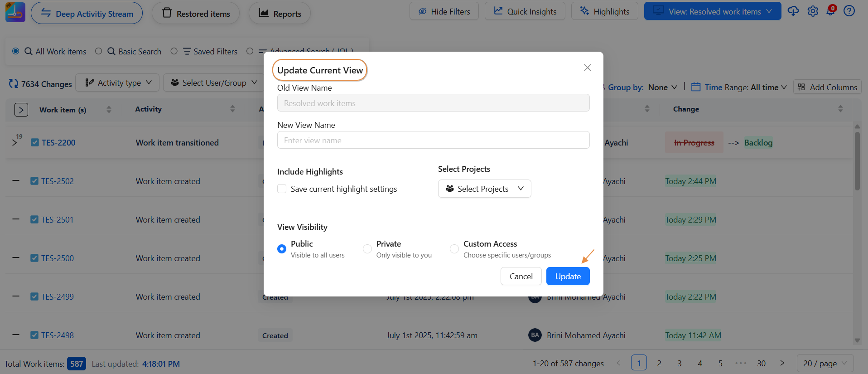Click the settings gear icon
This screenshot has height=374, width=868.
pos(813,11)
